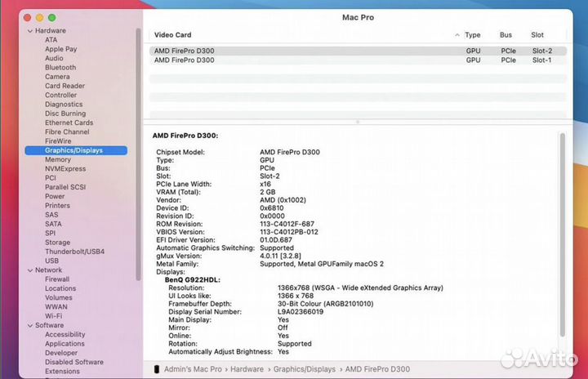
Task: Select Storage in the sidebar
Action: click(x=57, y=243)
